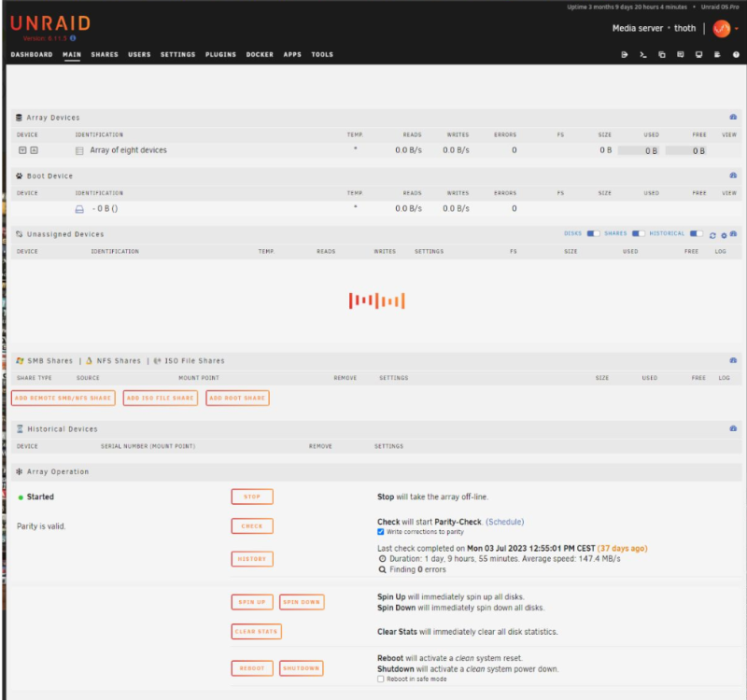This screenshot has height=700, width=747.
Task: Click the Array of eight devices entry
Action: (128, 150)
